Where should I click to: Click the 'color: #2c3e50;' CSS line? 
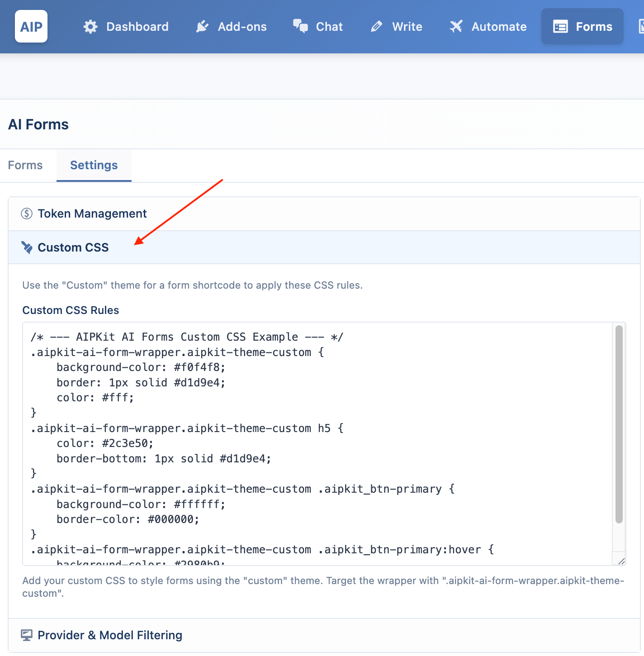105,443
